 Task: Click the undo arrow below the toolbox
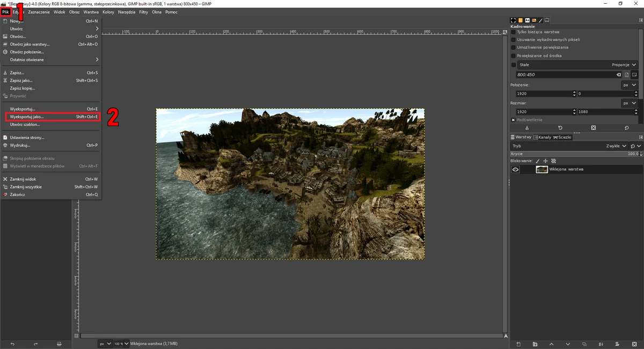pos(13,344)
